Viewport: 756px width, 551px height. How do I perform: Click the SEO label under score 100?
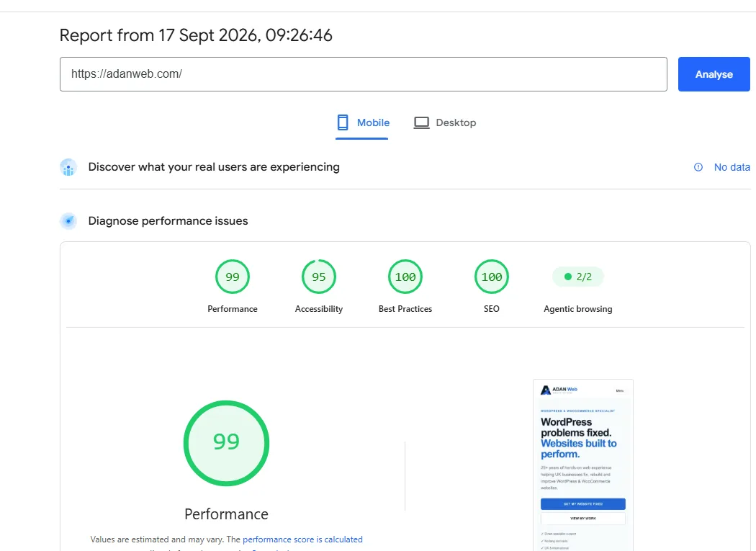click(x=491, y=309)
